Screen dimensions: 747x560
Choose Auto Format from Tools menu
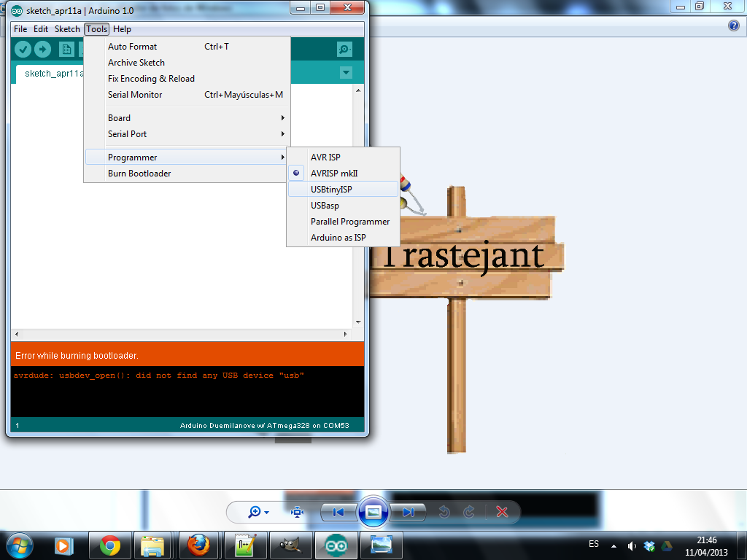tap(187, 47)
